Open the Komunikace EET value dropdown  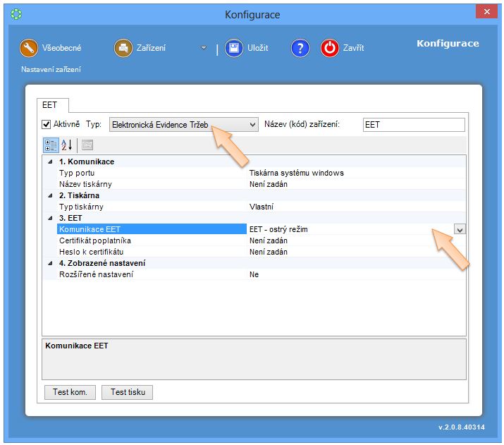460,229
